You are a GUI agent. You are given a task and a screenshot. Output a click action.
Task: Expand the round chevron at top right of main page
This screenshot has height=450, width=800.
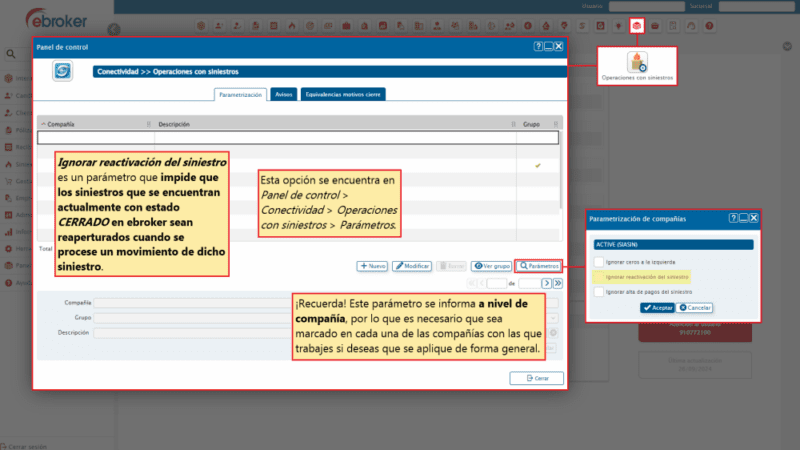pyautogui.click(x=787, y=46)
